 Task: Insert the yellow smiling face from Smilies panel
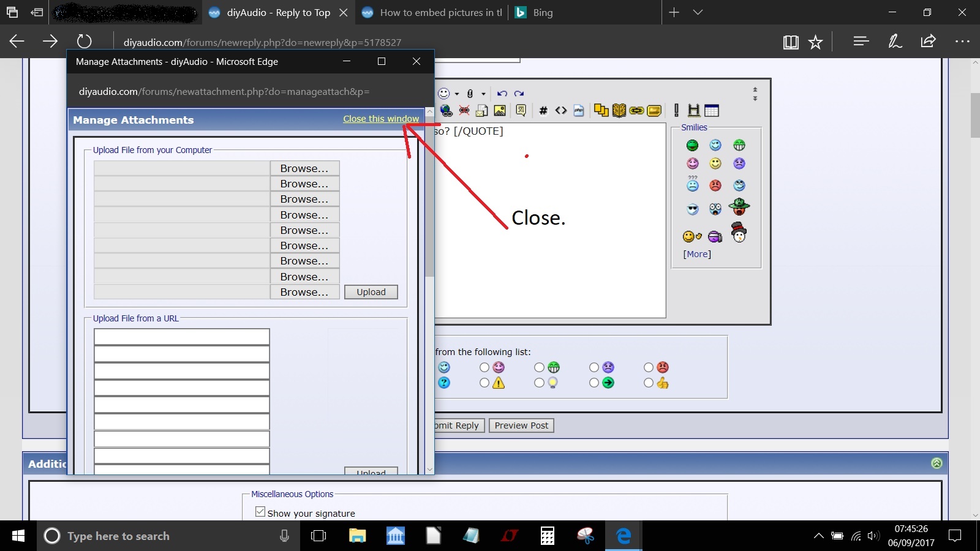(x=715, y=163)
